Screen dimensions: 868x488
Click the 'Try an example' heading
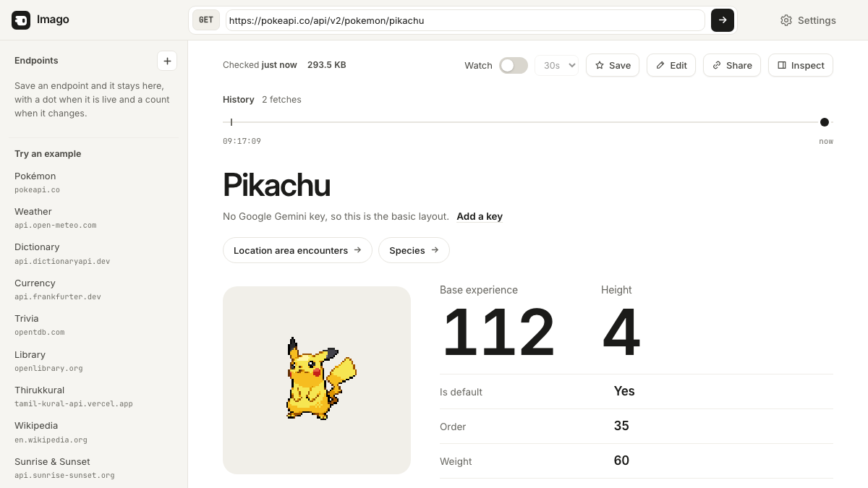coord(48,154)
